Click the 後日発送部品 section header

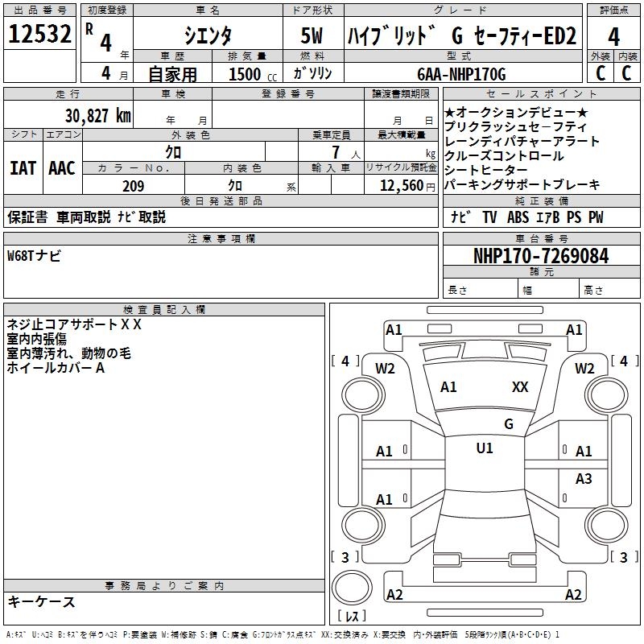(221, 200)
